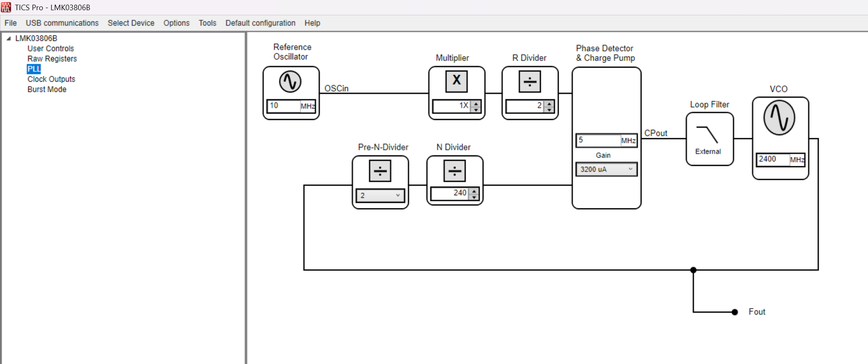Select Raw Registers in the tree

coord(52,59)
